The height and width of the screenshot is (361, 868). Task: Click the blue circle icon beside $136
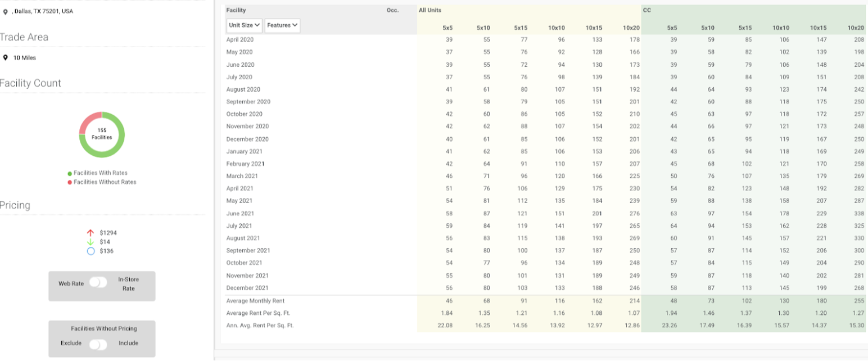91,251
